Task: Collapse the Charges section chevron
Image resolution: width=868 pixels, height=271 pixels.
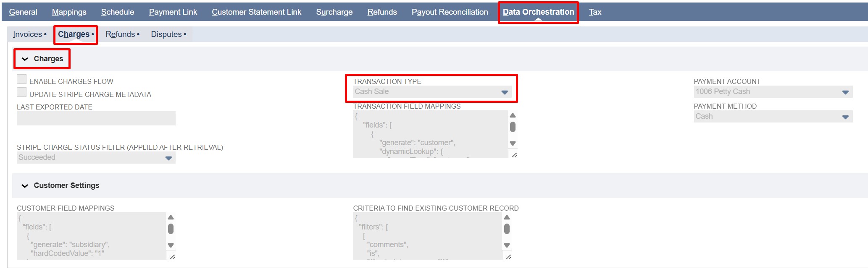Action: [25, 59]
